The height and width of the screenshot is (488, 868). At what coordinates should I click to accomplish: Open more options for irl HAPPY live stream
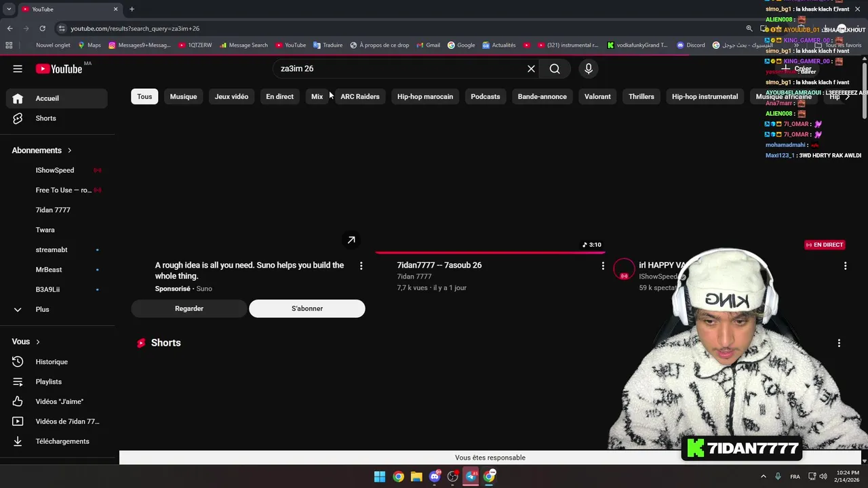tap(845, 266)
